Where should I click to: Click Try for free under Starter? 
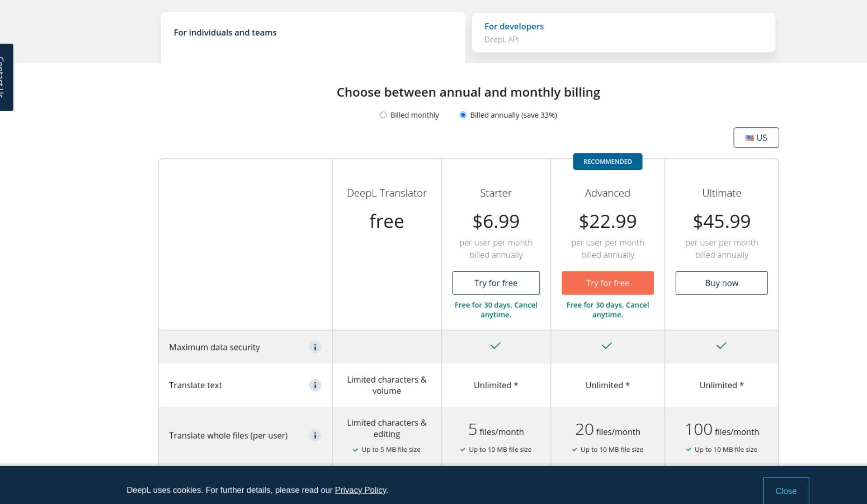[496, 283]
